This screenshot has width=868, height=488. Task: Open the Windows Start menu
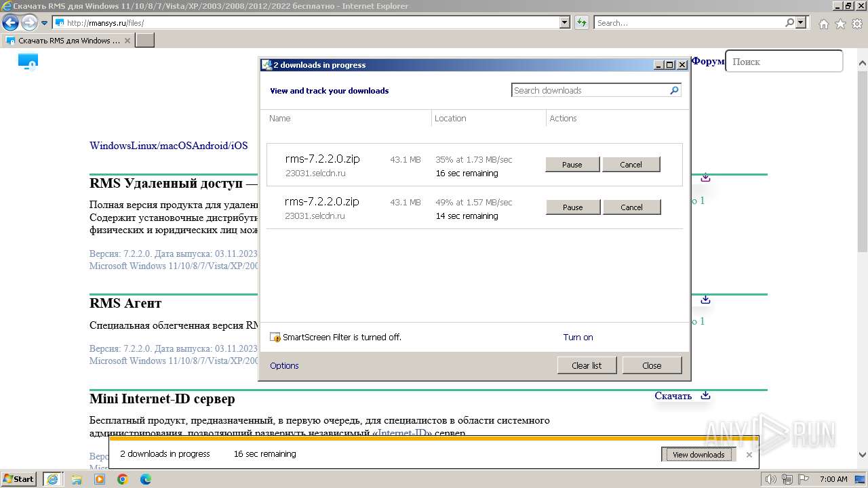pos(19,479)
